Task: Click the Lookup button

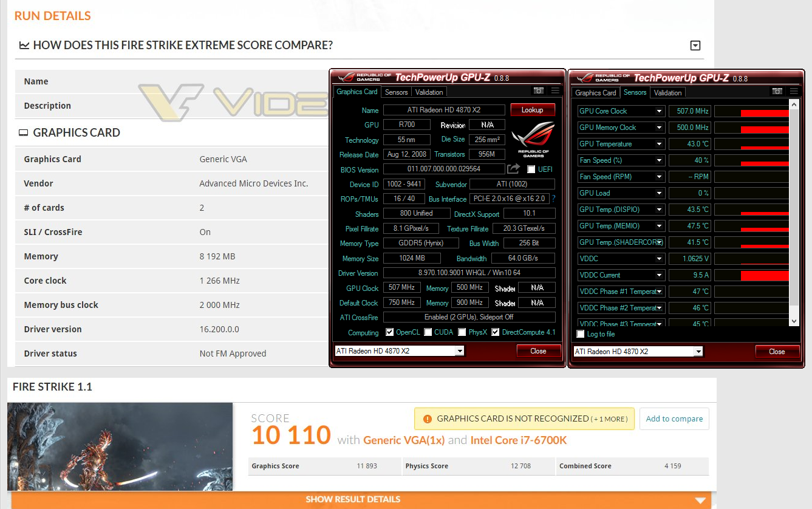Action: pyautogui.click(x=533, y=110)
